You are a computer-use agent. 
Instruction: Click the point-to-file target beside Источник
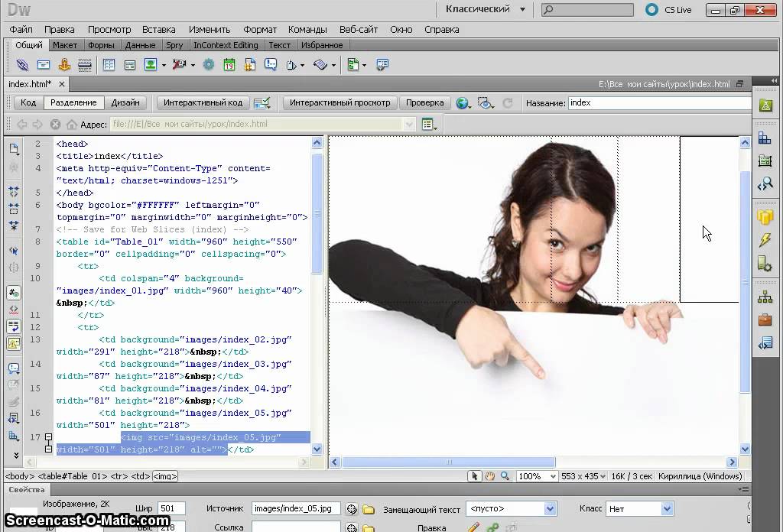(352, 509)
